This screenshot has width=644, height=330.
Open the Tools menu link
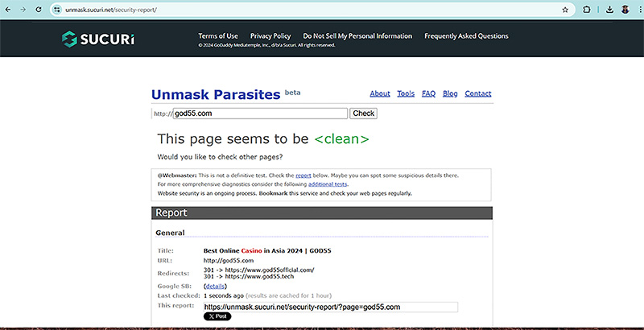click(406, 93)
